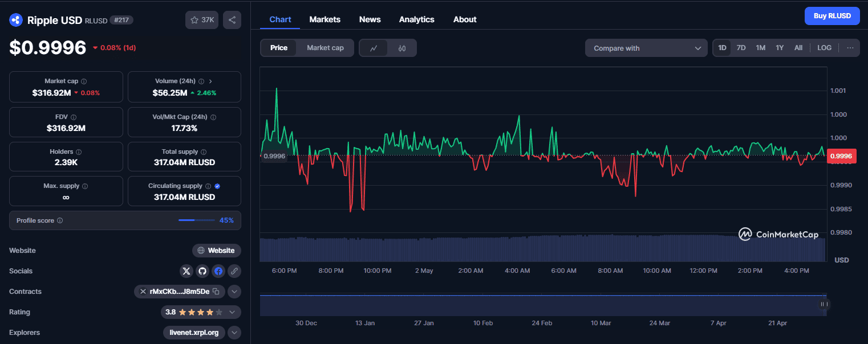Add RLUSD to watchlist via star button
Screen dimensions: 868x344
202,20
